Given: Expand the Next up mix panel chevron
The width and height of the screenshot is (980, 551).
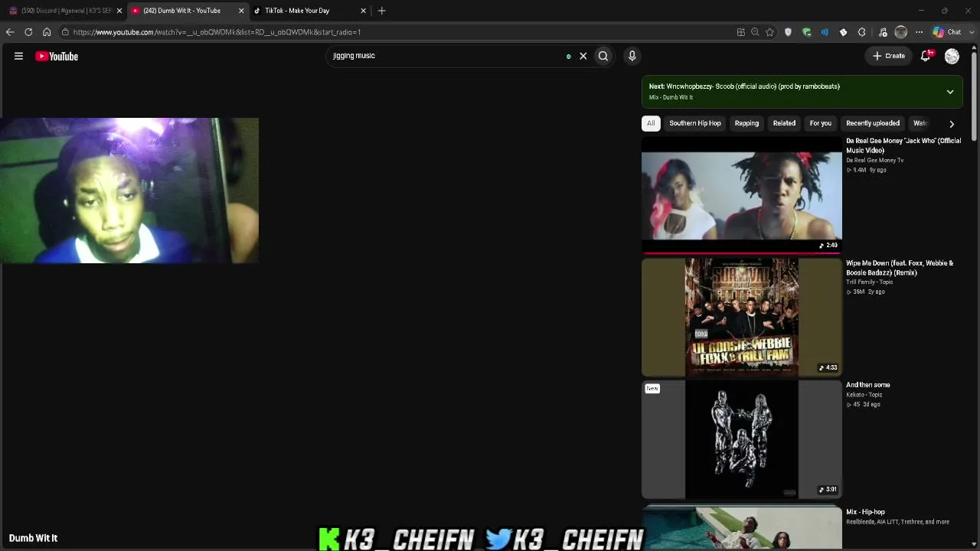Looking at the screenshot, I should coord(950,92).
